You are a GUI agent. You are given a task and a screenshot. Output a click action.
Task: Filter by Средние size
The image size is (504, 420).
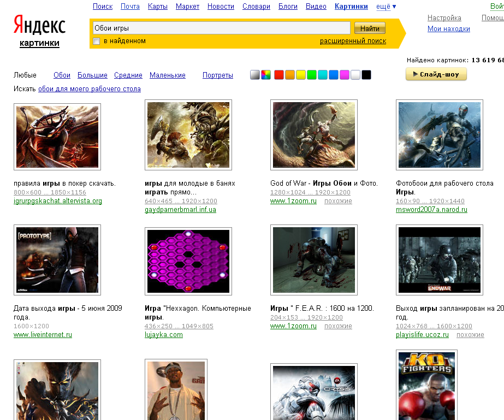click(x=128, y=75)
